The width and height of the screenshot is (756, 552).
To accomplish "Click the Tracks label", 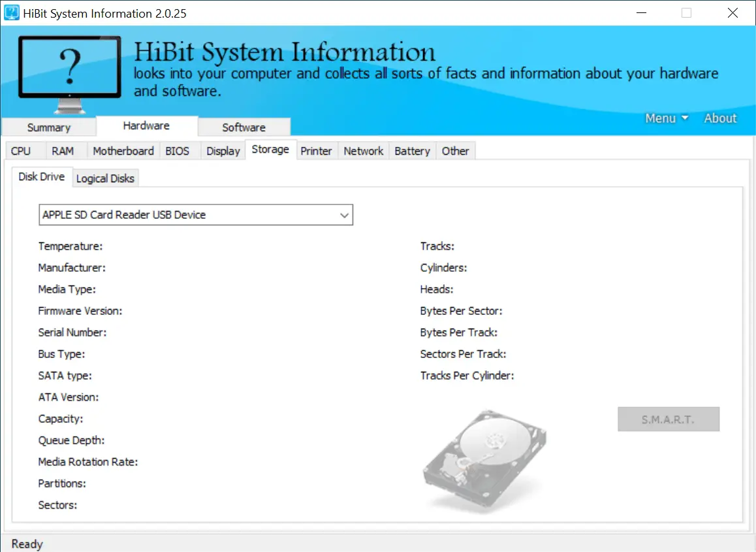I will pos(437,246).
